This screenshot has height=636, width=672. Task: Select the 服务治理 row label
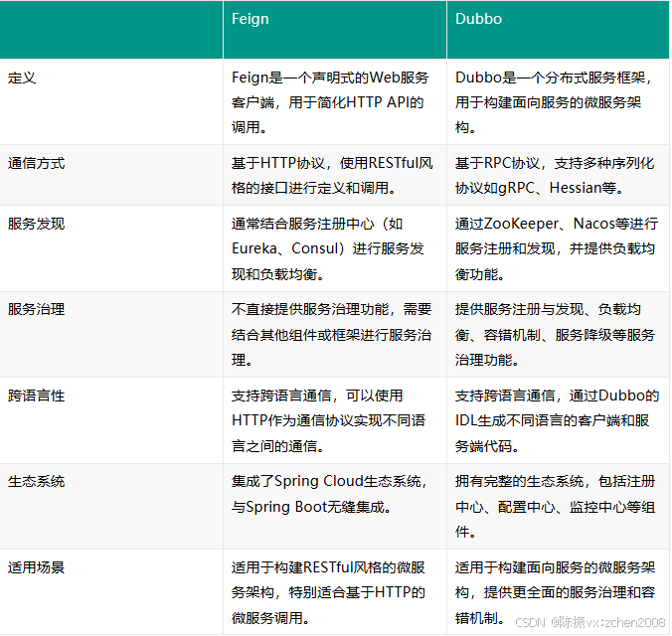[36, 309]
